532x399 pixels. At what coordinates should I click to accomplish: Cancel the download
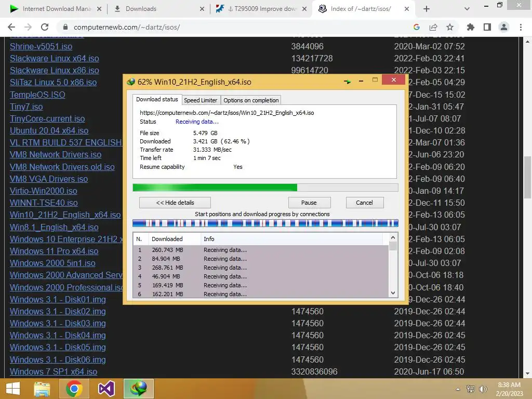click(x=364, y=203)
